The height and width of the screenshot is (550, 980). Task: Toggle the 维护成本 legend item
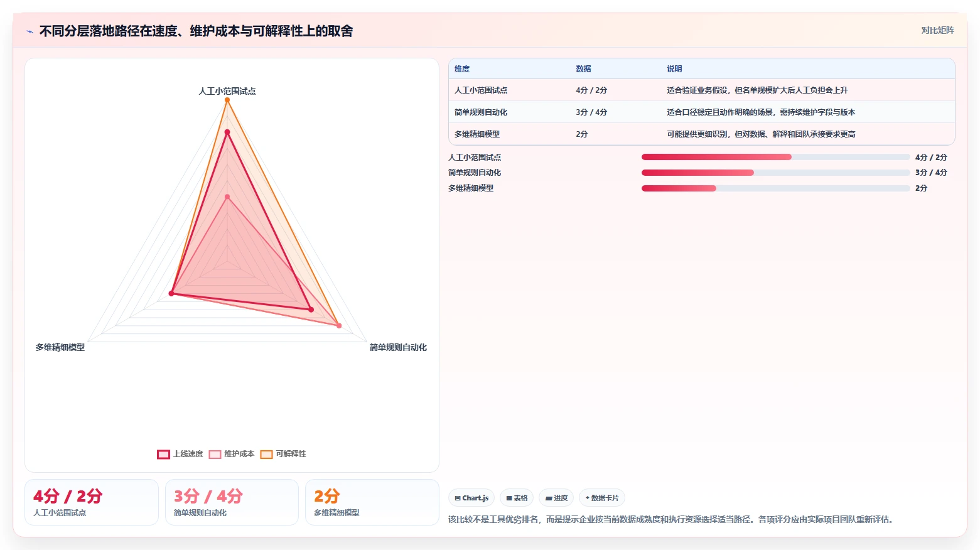pyautogui.click(x=232, y=454)
